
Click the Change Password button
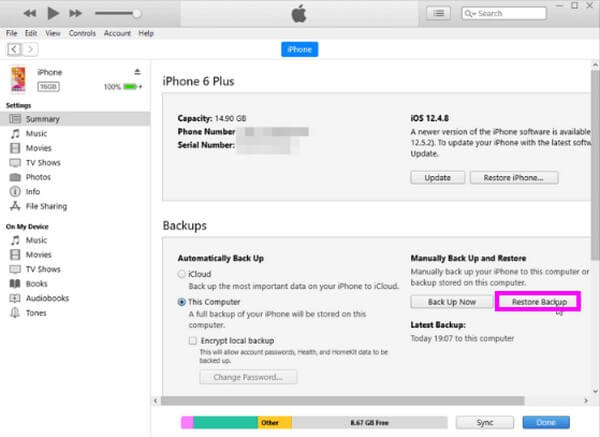[x=248, y=377]
